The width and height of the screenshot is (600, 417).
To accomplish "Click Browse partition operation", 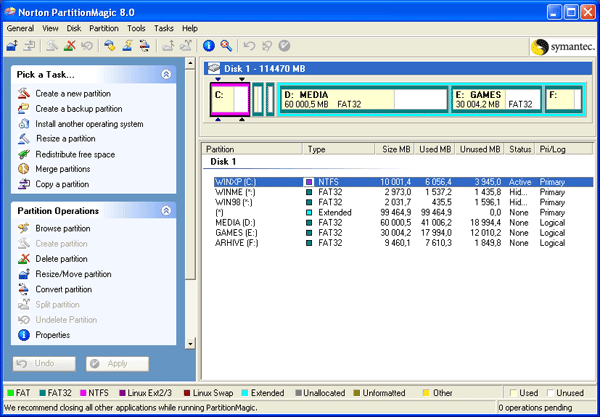I will [x=54, y=228].
